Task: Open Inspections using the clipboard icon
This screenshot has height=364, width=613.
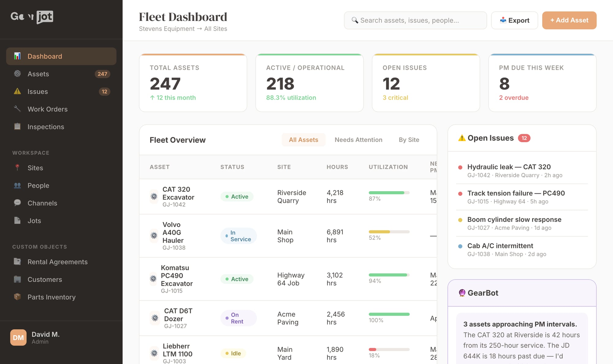Action: (x=17, y=127)
